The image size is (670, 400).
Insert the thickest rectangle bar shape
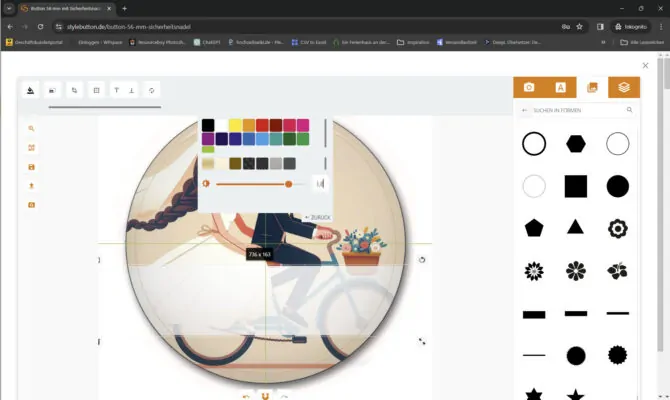[534, 315]
